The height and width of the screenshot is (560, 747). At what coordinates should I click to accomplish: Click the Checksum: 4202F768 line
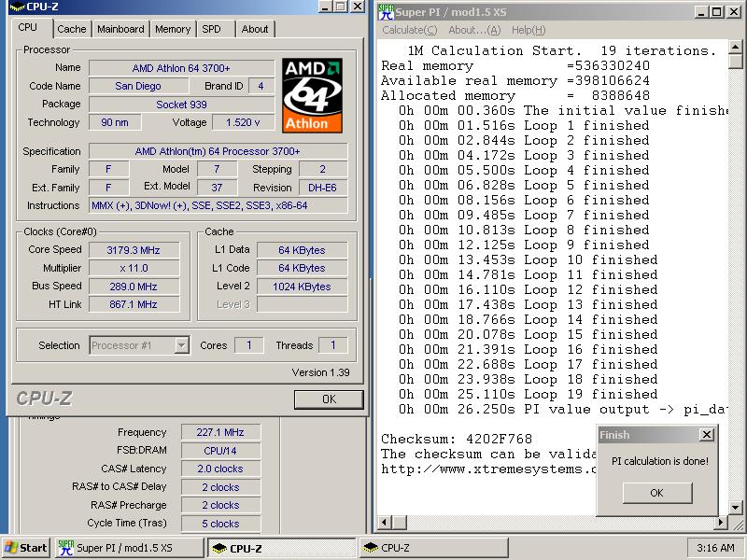(x=457, y=439)
